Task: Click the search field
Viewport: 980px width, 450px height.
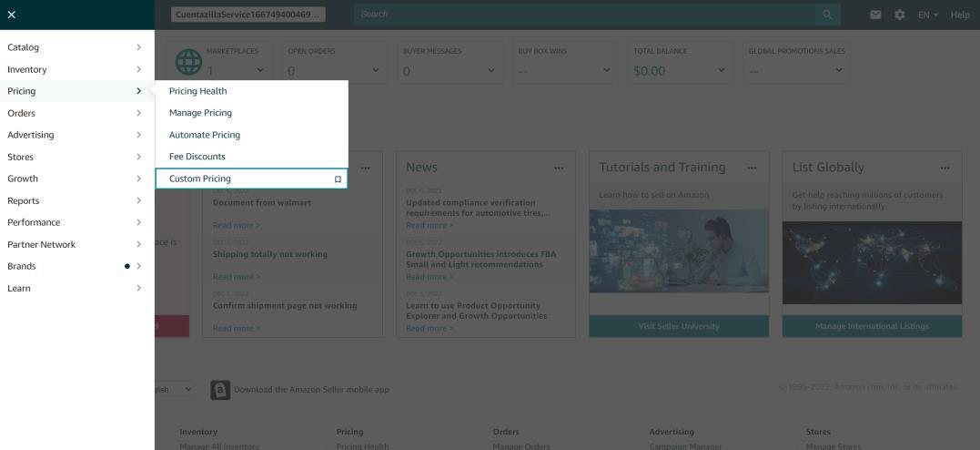Action: click(x=584, y=14)
